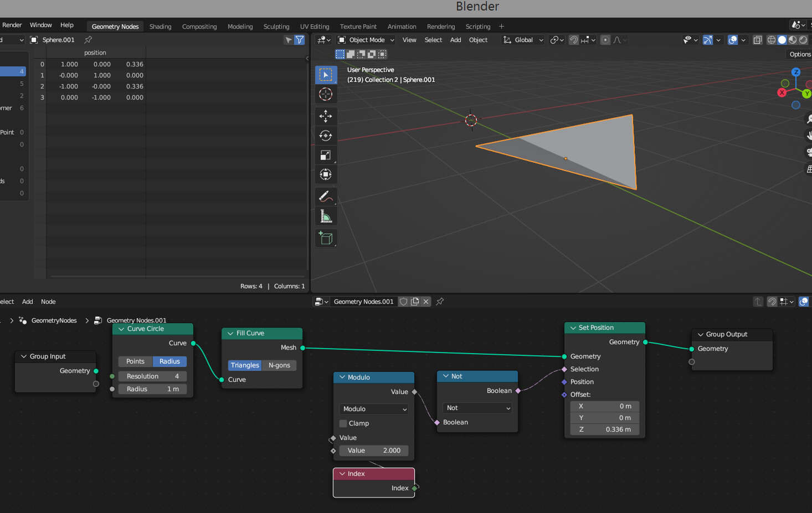Pin the Geometry Nodes.001 node tree
Image resolution: width=812 pixels, height=513 pixels.
coord(440,302)
